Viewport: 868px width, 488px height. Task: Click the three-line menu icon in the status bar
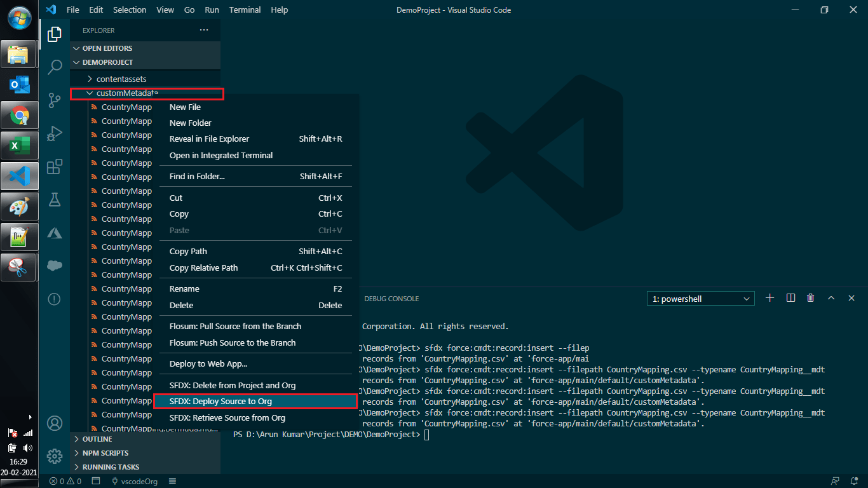pos(172,481)
